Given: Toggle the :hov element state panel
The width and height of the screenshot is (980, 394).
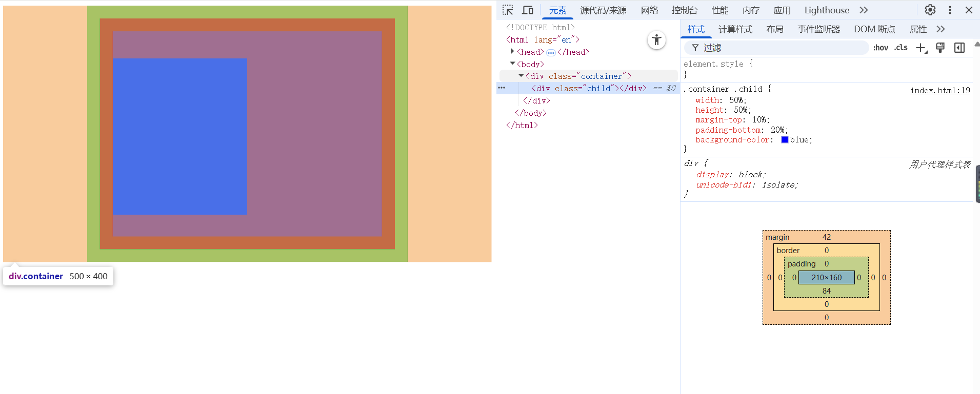Looking at the screenshot, I should [x=881, y=48].
